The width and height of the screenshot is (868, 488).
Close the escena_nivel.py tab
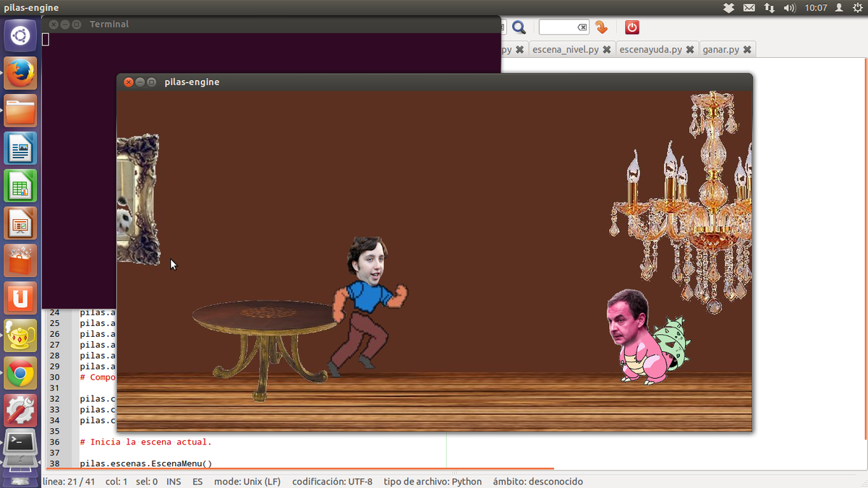[x=606, y=50]
